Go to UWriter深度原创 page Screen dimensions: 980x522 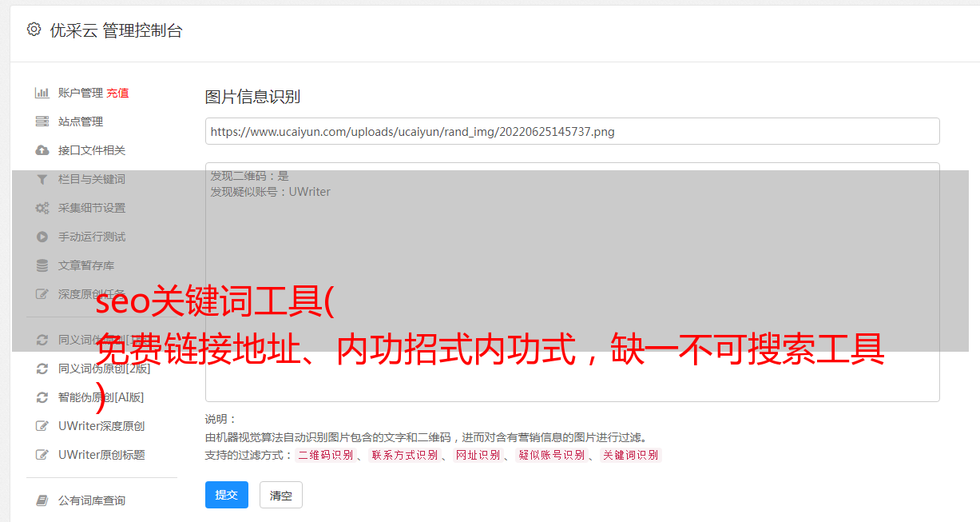coord(101,426)
